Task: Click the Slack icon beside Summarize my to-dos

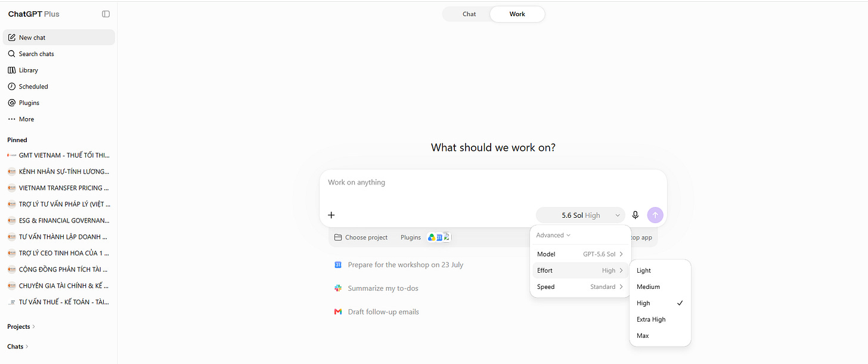Action: [338, 288]
